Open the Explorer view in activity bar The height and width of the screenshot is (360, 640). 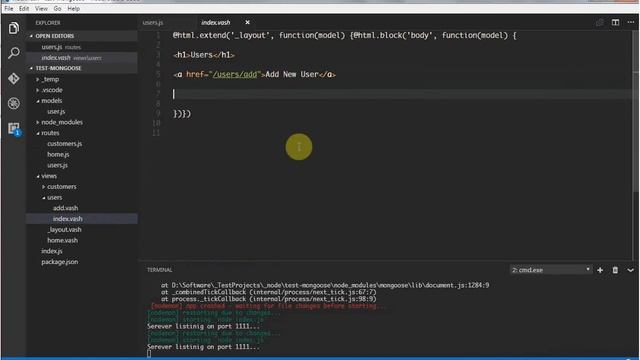coord(13,28)
